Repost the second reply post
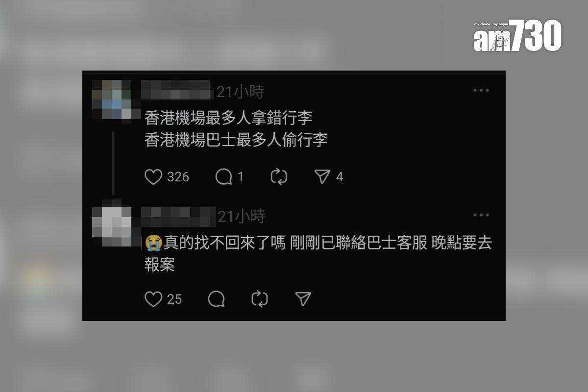Image resolution: width=588 pixels, height=392 pixels. 260,299
